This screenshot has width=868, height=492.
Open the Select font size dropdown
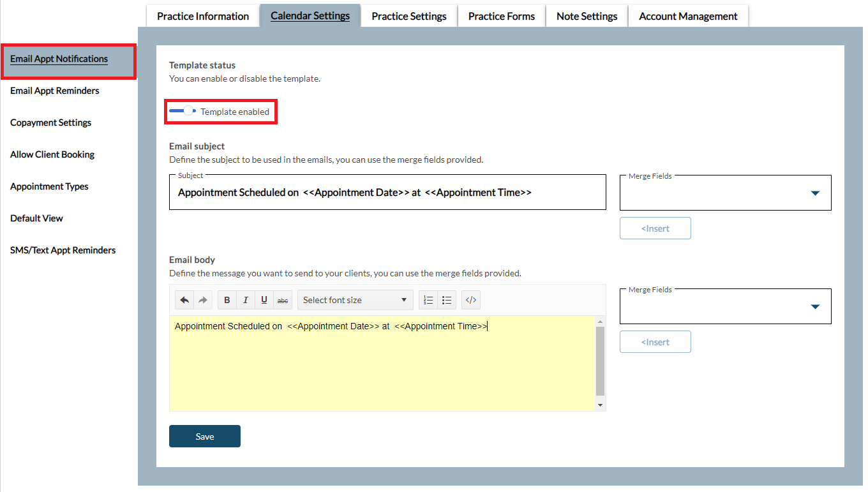pos(355,300)
